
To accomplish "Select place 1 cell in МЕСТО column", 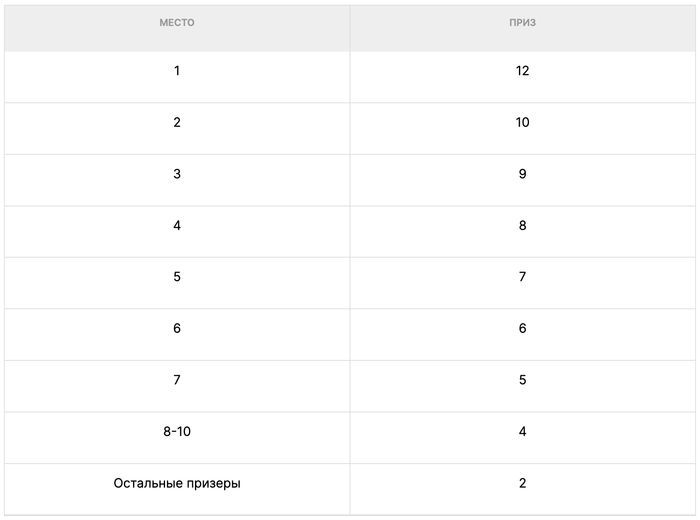I will pyautogui.click(x=177, y=71).
